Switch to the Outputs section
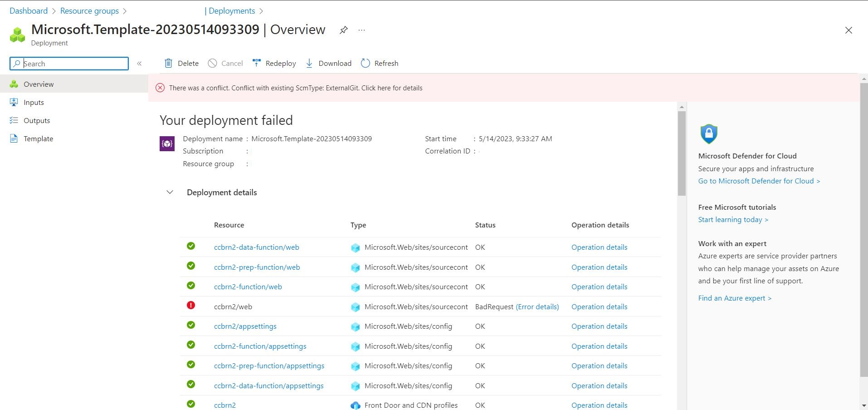The width and height of the screenshot is (868, 410). point(36,120)
